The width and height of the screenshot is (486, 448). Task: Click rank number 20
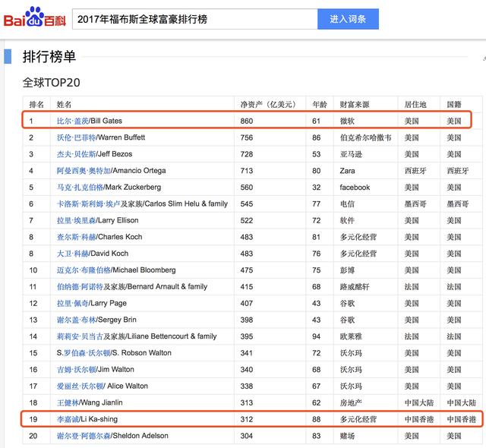(x=33, y=436)
